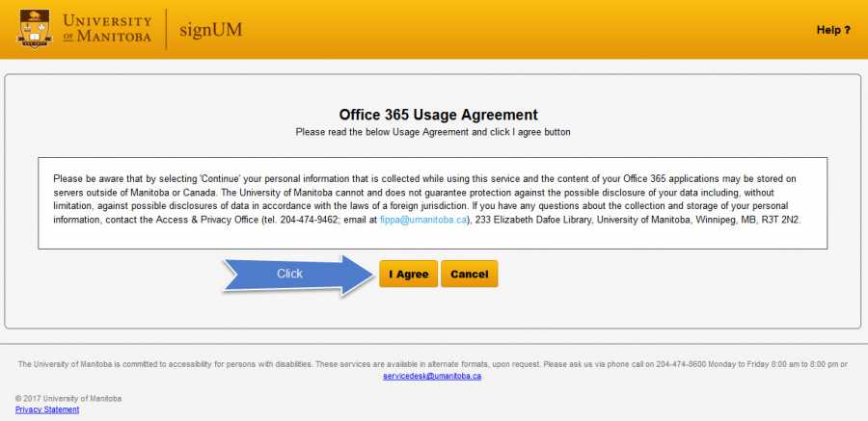Open the Privacy Statement link
The image size is (868, 421).
[x=47, y=409]
